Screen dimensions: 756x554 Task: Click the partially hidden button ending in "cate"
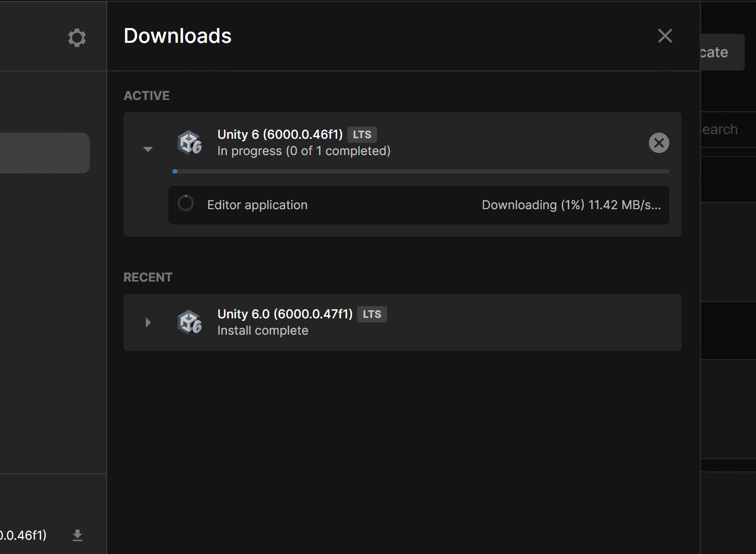[x=722, y=52]
